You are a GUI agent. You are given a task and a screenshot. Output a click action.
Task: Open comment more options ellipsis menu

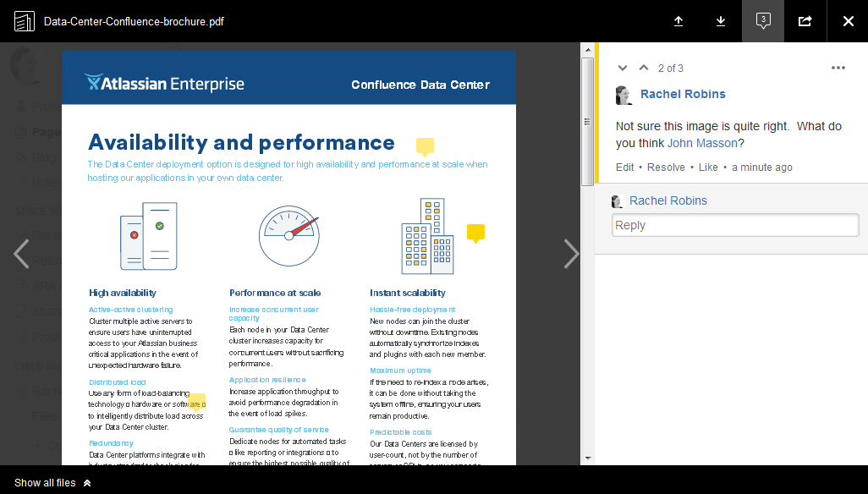[838, 68]
